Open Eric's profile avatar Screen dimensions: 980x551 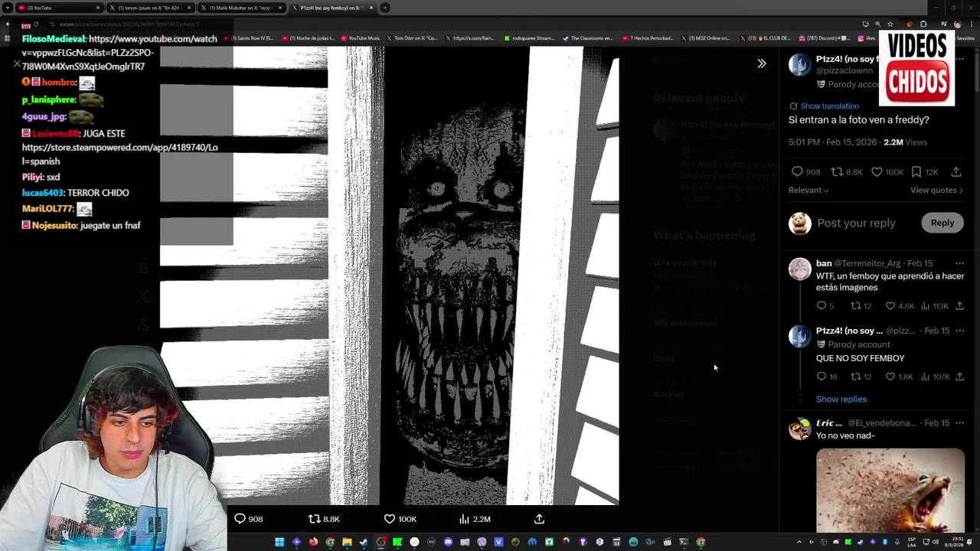click(x=800, y=429)
